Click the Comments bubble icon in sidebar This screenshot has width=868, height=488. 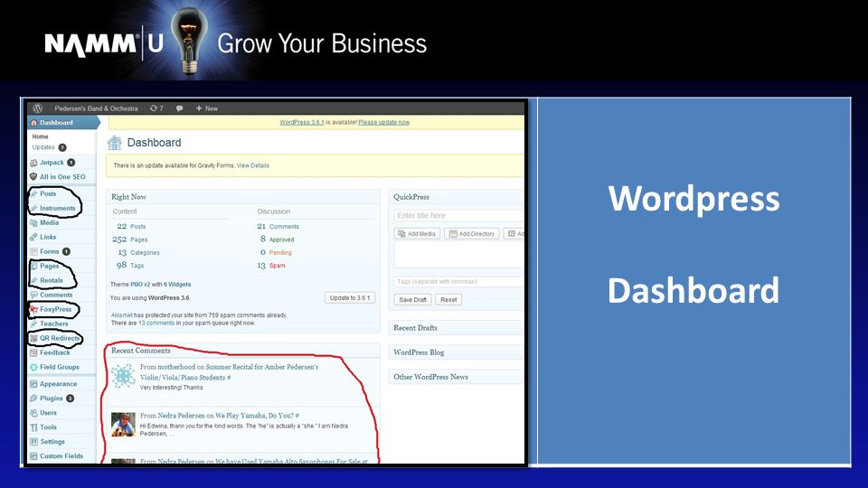click(x=33, y=295)
